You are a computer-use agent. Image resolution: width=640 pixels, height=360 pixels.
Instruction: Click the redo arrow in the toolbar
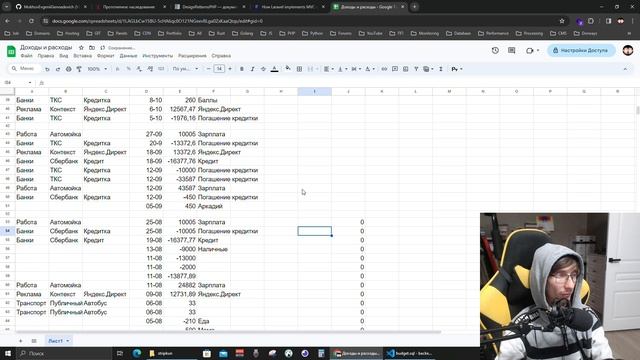(58, 69)
